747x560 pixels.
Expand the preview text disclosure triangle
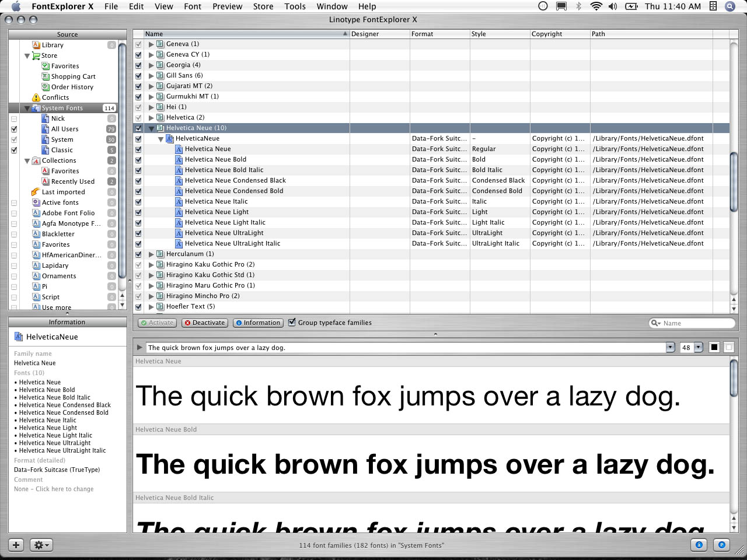139,347
